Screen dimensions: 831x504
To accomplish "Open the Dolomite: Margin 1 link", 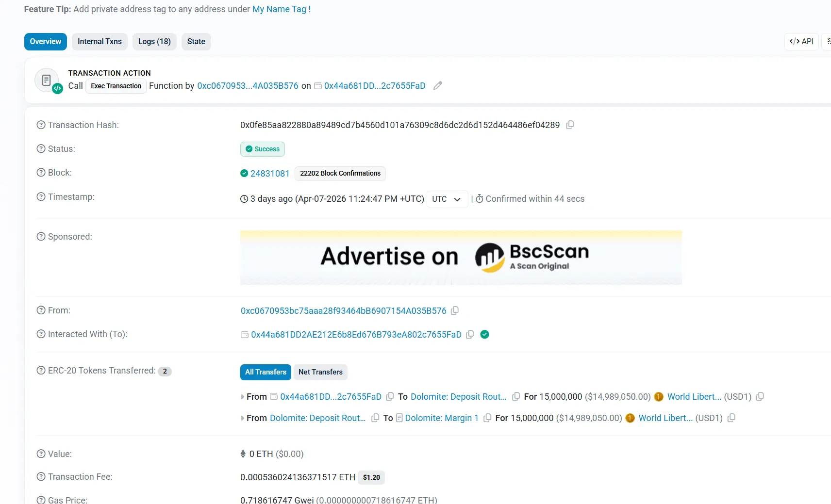I will tap(442, 418).
